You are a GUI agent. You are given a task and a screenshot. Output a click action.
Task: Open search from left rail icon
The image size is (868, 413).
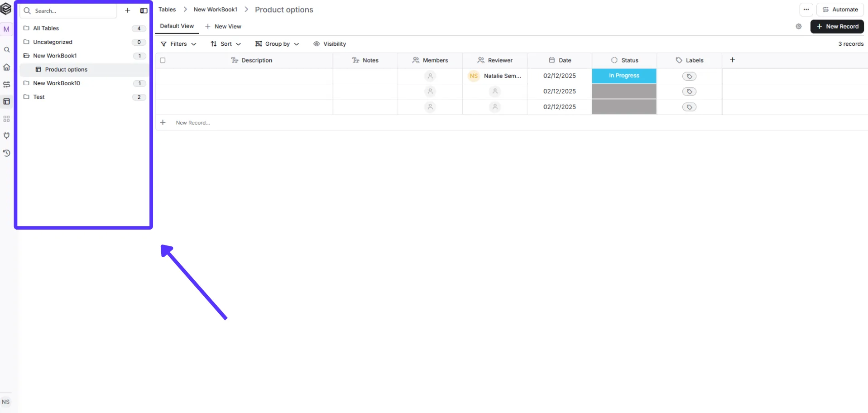point(6,50)
